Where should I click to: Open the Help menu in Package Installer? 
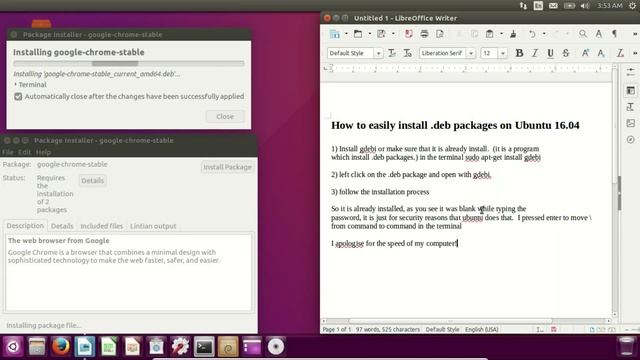tap(43, 152)
